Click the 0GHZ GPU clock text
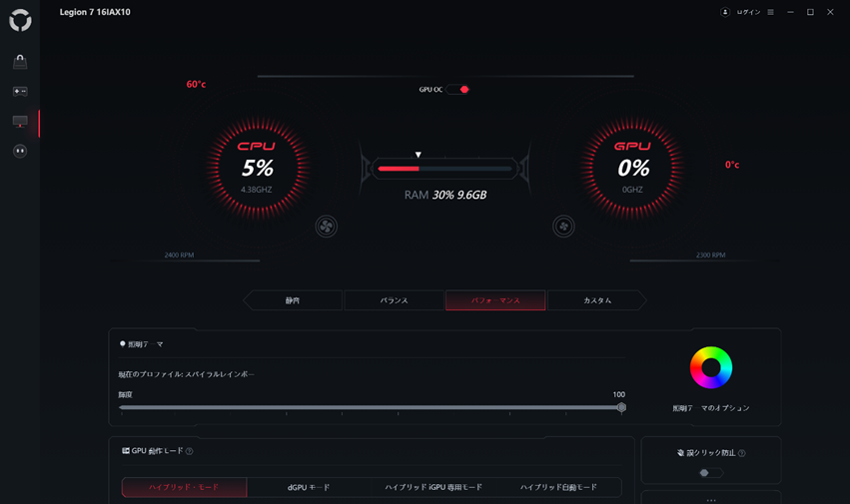Screen dimensions: 850x504 (632, 190)
